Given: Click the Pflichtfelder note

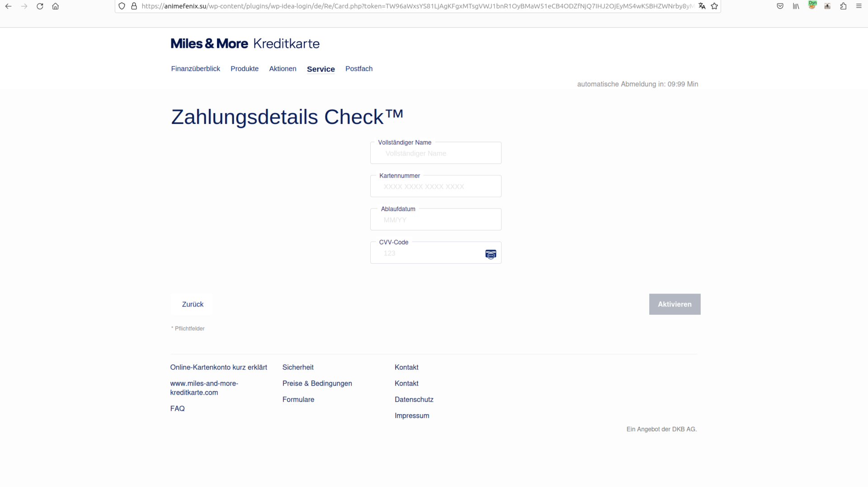Looking at the screenshot, I should 188,328.
